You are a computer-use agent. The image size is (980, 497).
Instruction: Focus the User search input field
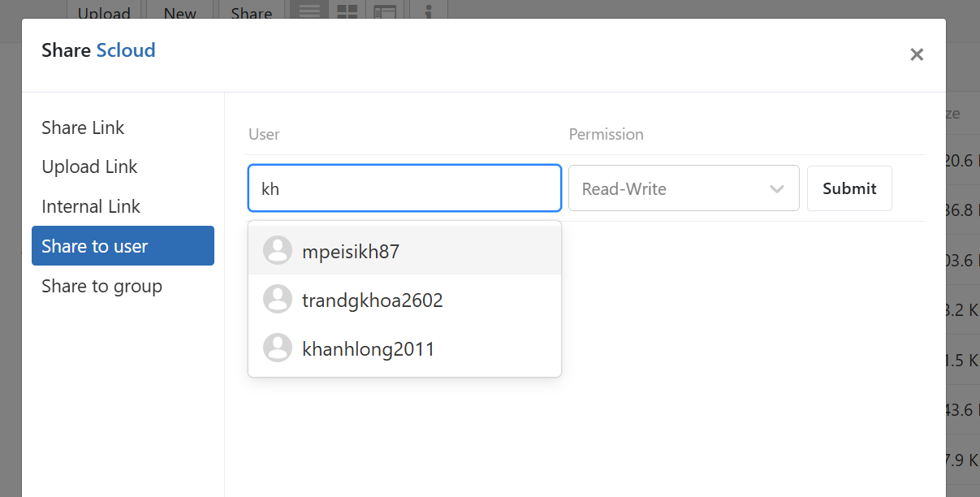click(x=404, y=188)
